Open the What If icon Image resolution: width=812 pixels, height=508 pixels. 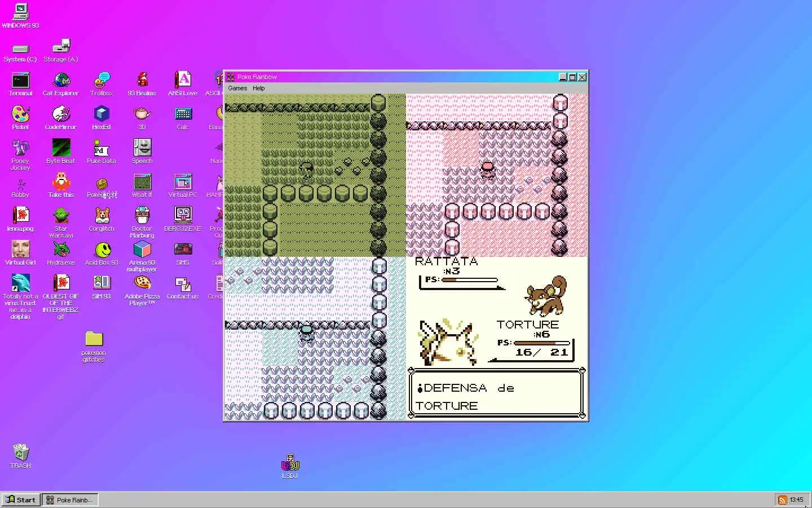142,186
